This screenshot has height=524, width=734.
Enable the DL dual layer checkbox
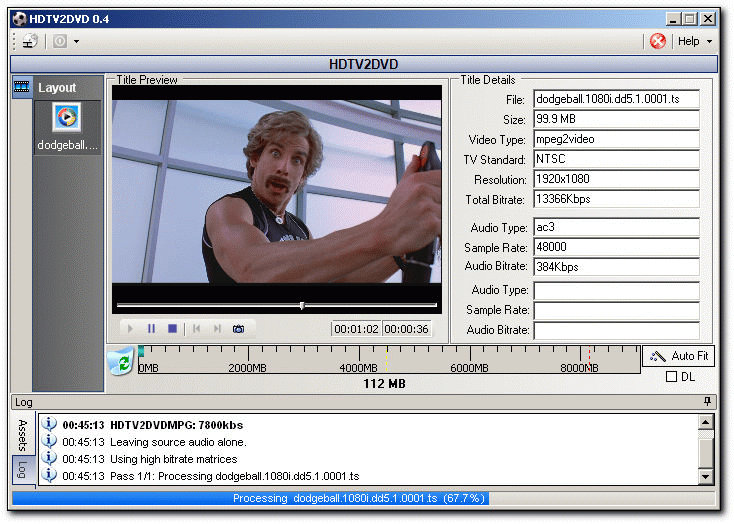[671, 376]
